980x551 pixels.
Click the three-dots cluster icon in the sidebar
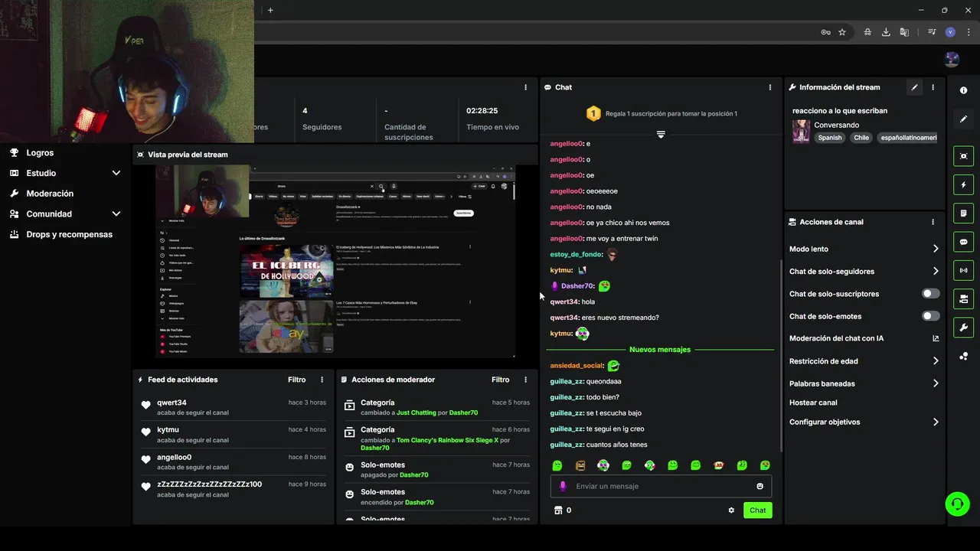[963, 356]
